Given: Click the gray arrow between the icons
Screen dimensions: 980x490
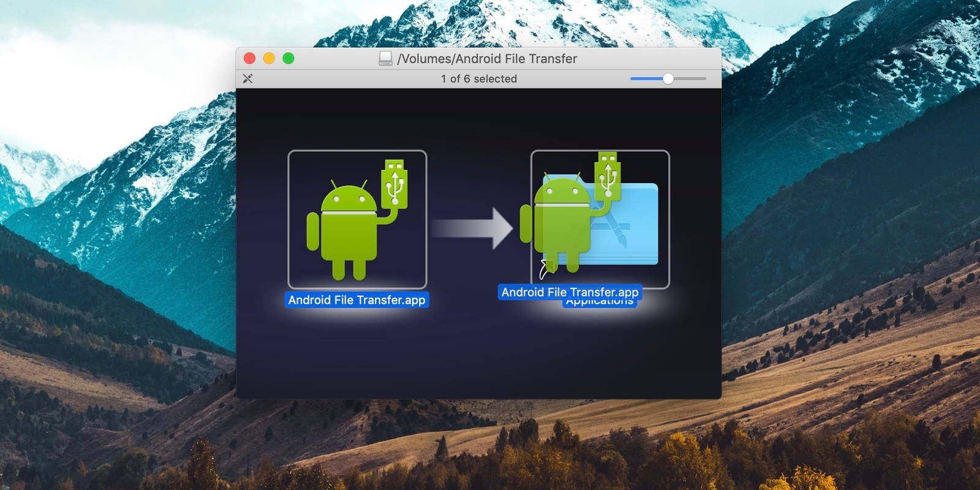Looking at the screenshot, I should click(x=472, y=228).
